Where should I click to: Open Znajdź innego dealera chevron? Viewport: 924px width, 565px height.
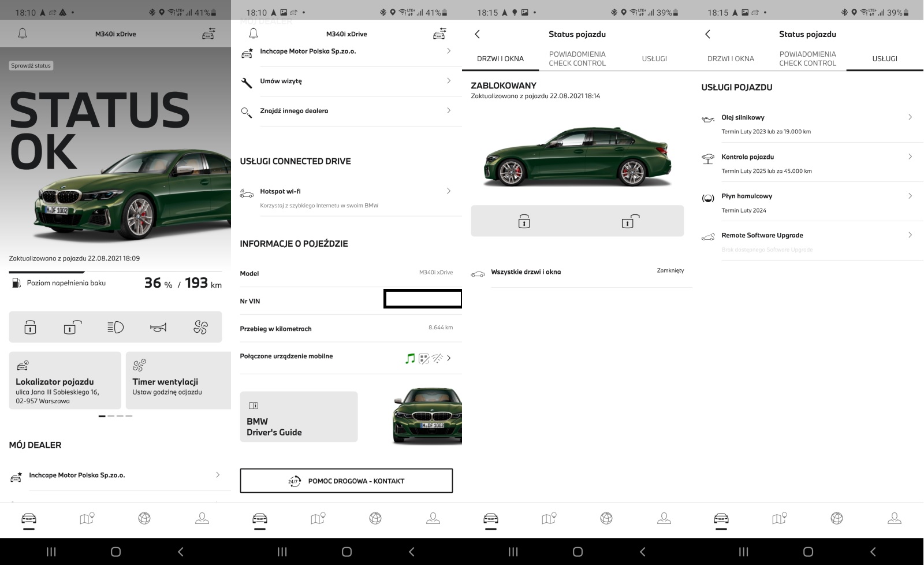click(x=449, y=110)
